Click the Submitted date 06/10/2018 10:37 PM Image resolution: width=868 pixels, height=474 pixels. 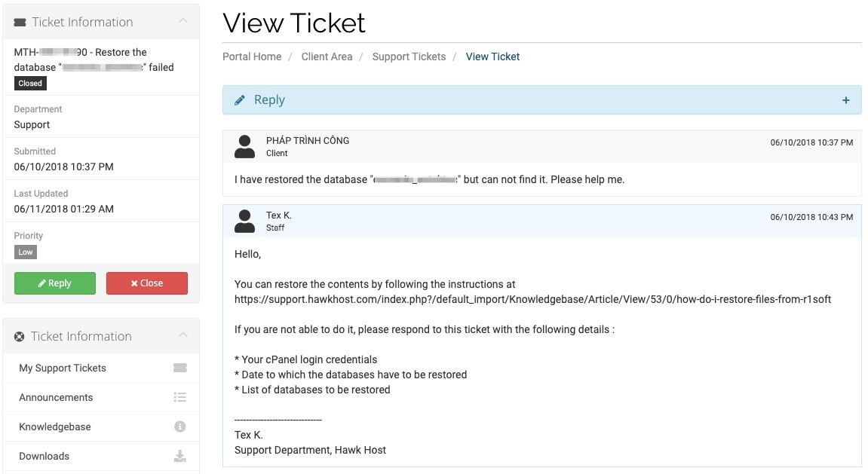point(63,167)
